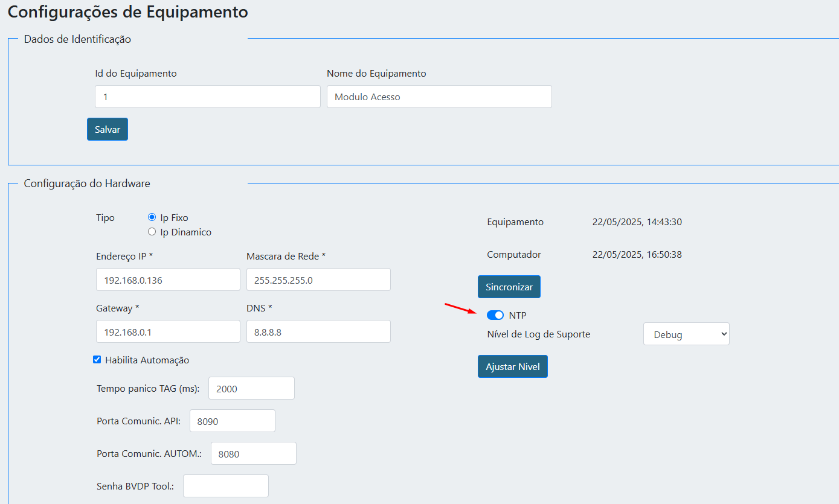Click the Ip Dinamico label text

185,232
